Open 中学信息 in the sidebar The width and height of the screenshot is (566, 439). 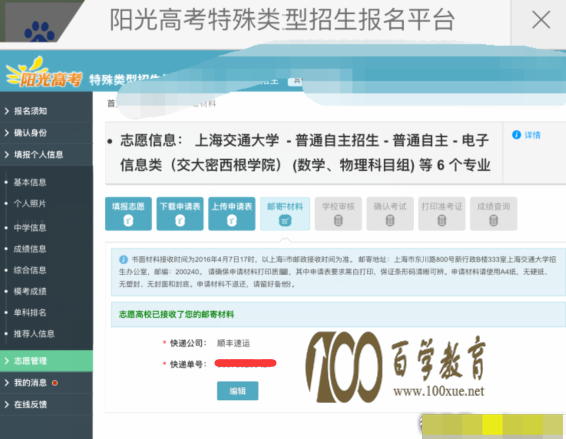(x=30, y=228)
